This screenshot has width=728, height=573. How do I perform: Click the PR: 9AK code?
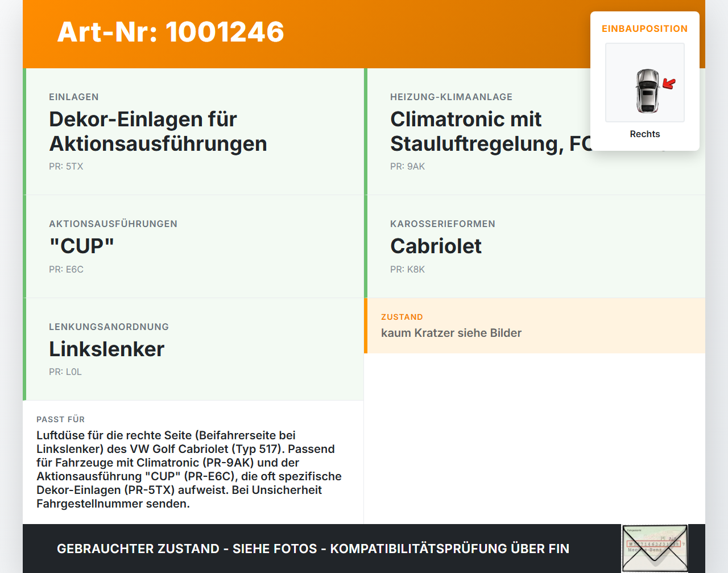tap(407, 167)
